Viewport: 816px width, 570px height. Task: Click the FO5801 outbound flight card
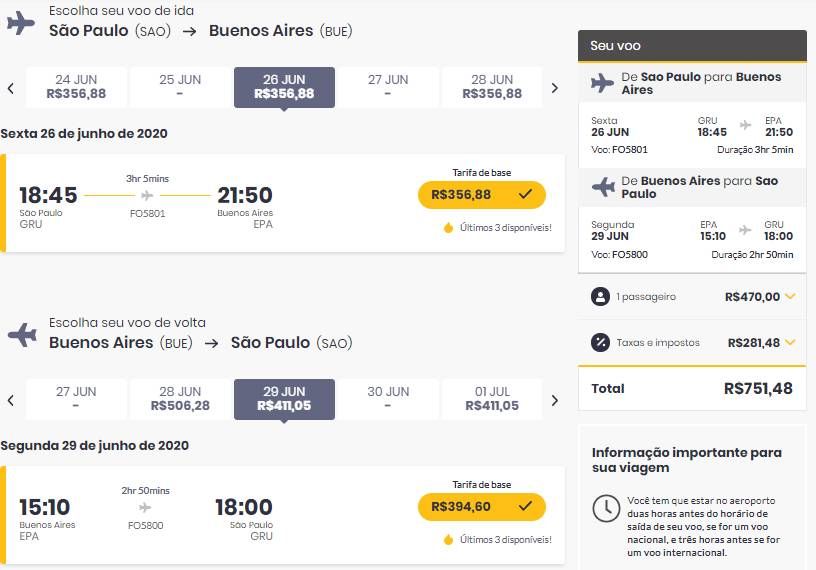[x=283, y=203]
